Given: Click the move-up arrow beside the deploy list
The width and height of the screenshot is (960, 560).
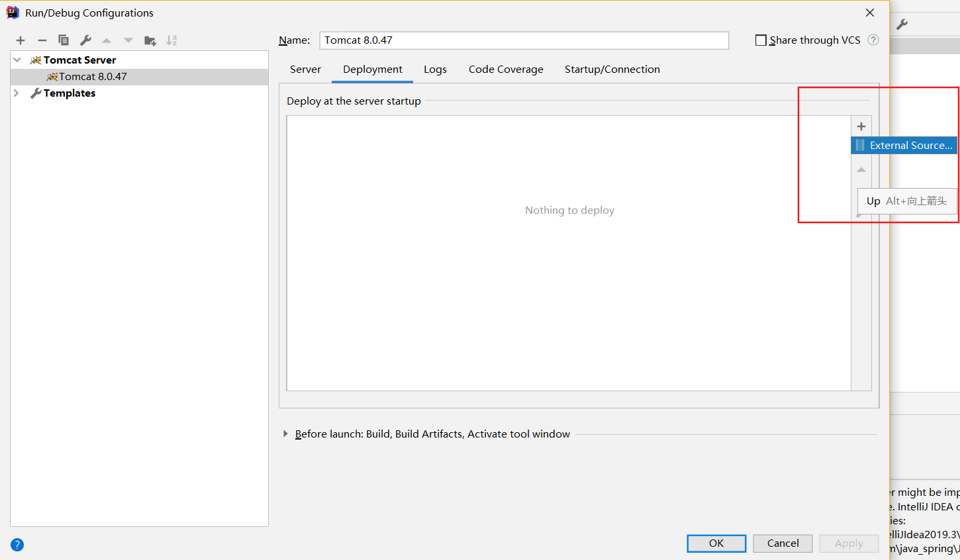Looking at the screenshot, I should [x=861, y=170].
